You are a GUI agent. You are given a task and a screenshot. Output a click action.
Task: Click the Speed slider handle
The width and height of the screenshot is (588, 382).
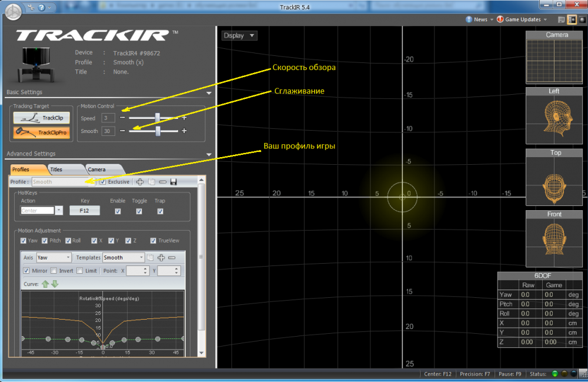[x=157, y=118]
